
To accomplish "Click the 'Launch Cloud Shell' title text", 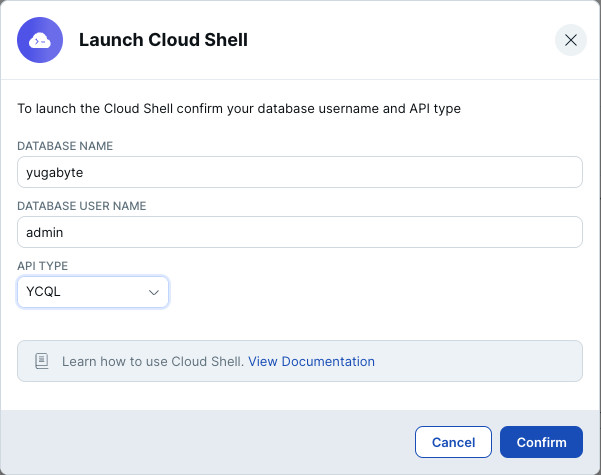I will pos(163,40).
